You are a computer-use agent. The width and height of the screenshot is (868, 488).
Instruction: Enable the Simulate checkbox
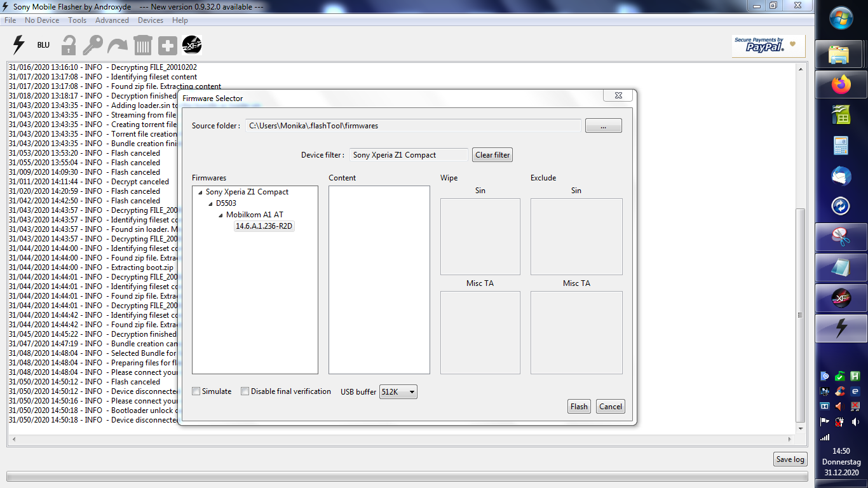point(196,391)
